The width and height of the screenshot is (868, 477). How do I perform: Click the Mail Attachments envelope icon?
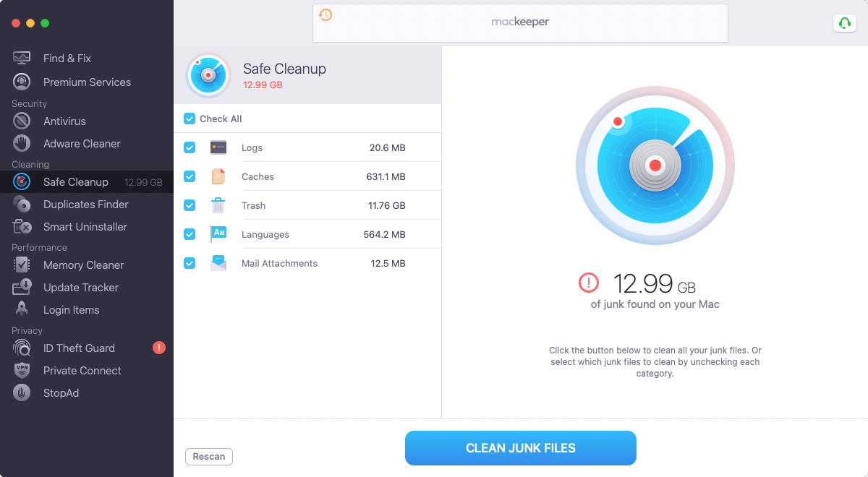(218, 262)
